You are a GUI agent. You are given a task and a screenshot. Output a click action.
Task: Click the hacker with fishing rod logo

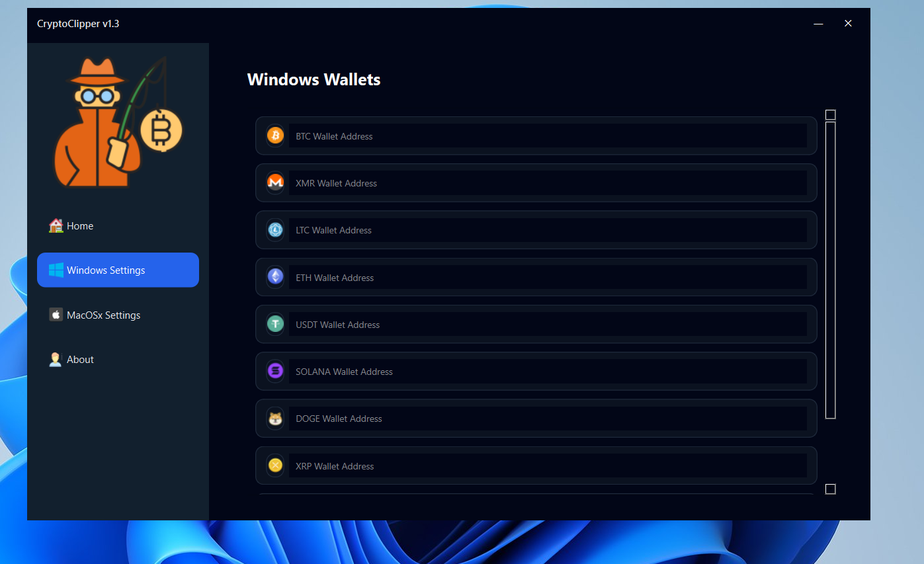(x=118, y=122)
